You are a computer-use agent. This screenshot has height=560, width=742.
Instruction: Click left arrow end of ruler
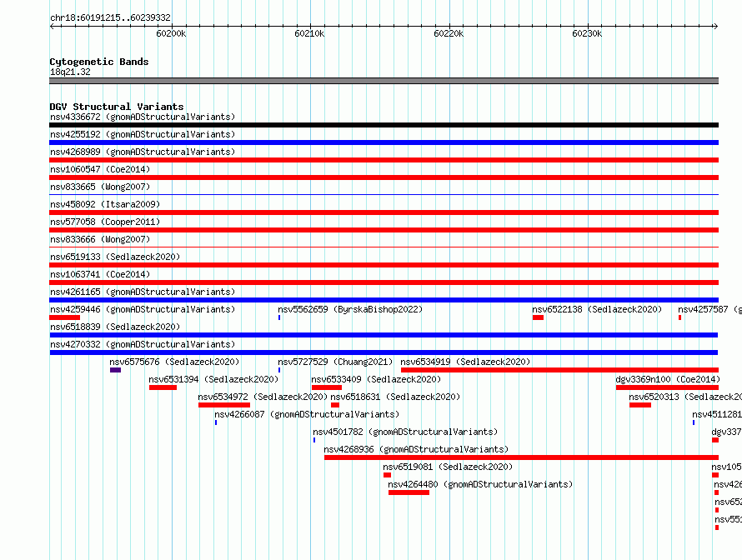[x=52, y=26]
